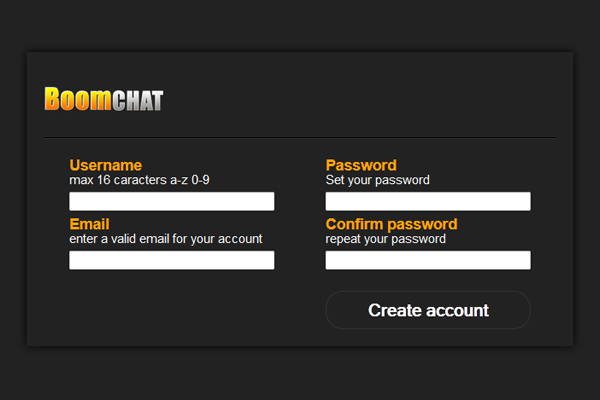Viewport: 600px width, 400px height.
Task: Click the 'repeat your password' hint
Action: [385, 239]
